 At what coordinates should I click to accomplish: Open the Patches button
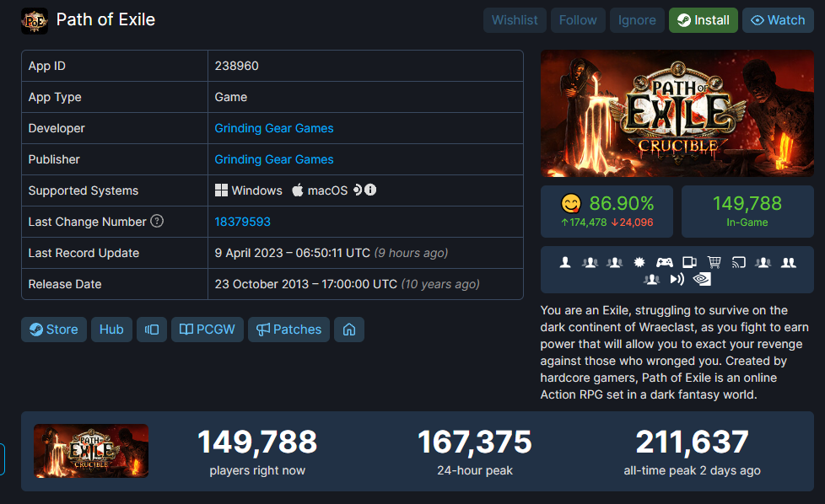[288, 330]
